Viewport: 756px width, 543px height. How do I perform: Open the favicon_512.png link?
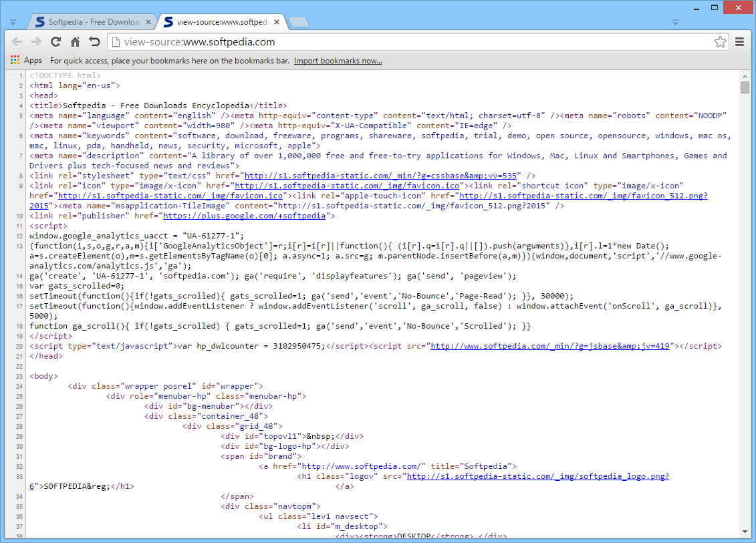coord(584,196)
